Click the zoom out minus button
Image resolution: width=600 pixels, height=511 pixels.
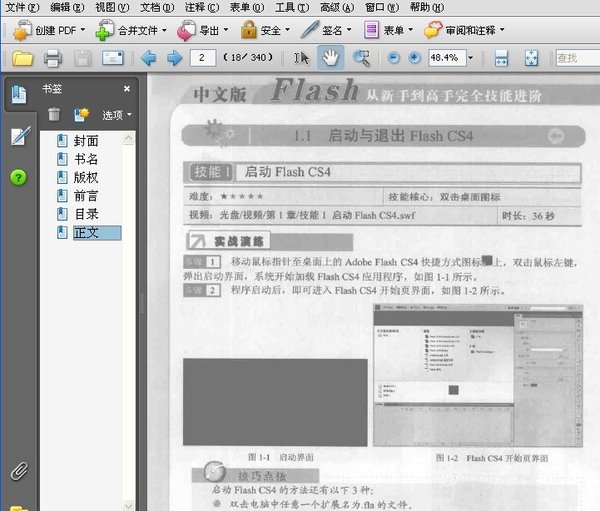[x=393, y=58]
